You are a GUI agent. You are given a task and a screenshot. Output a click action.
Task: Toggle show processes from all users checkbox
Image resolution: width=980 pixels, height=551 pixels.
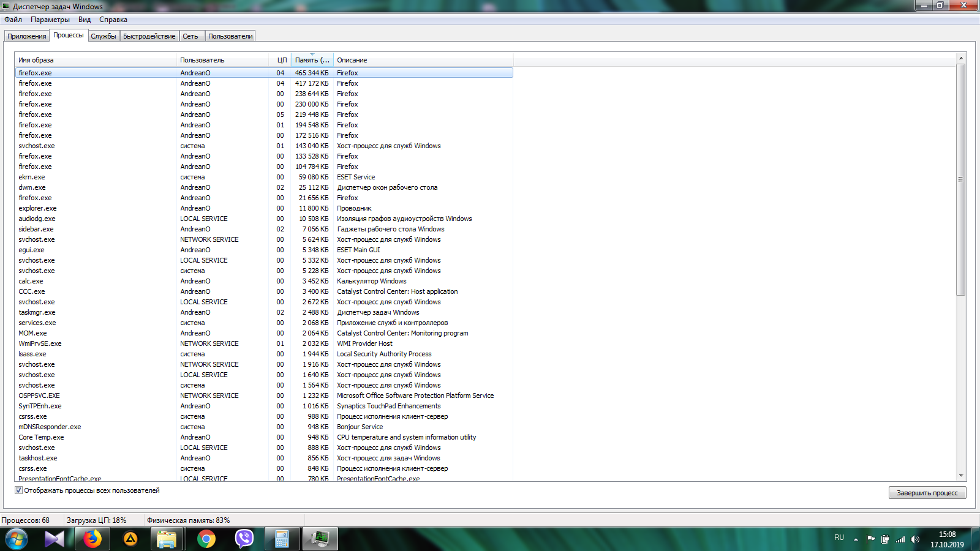coord(18,490)
